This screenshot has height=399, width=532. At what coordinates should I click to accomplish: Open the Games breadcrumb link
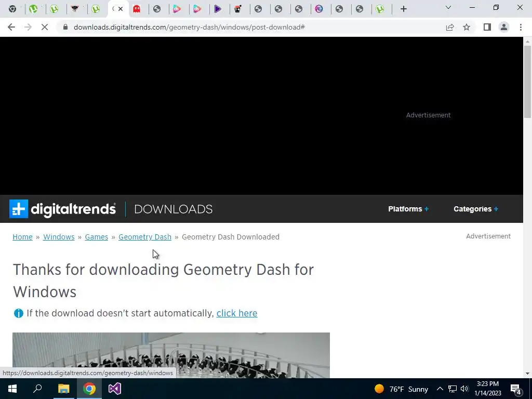point(96,237)
